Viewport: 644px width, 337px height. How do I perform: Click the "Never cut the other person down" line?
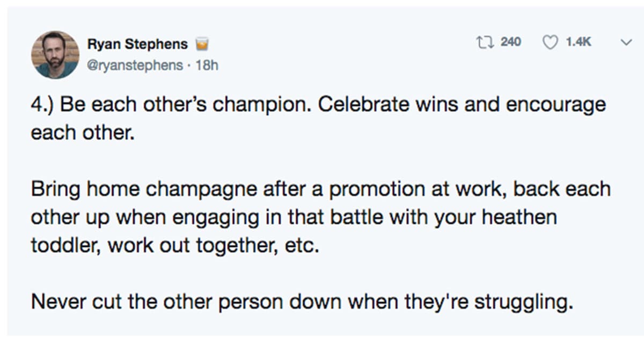[x=302, y=302]
